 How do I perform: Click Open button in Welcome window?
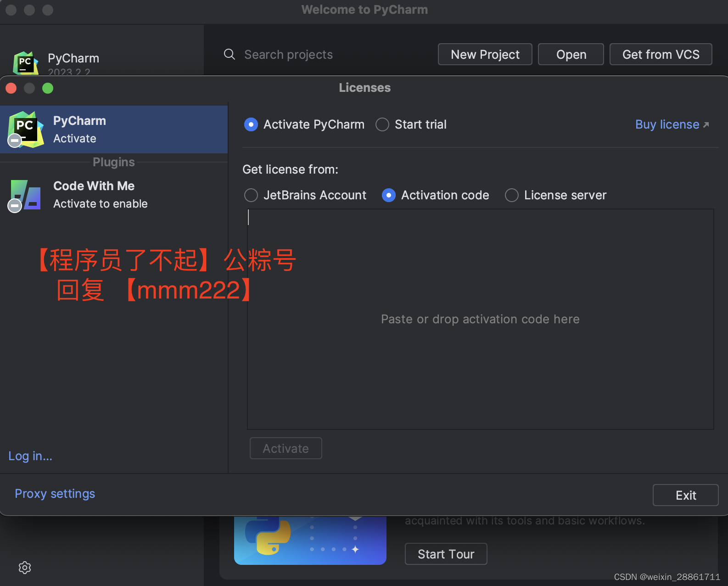(571, 54)
